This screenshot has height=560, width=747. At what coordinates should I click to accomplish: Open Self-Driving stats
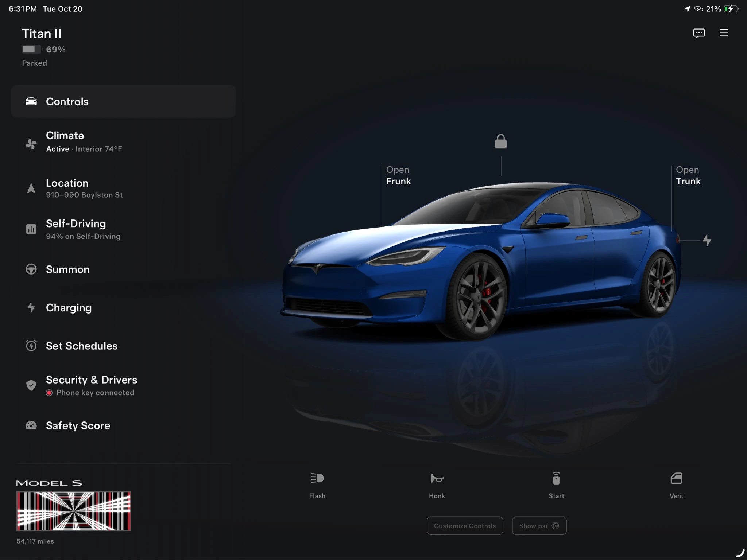[123, 229]
